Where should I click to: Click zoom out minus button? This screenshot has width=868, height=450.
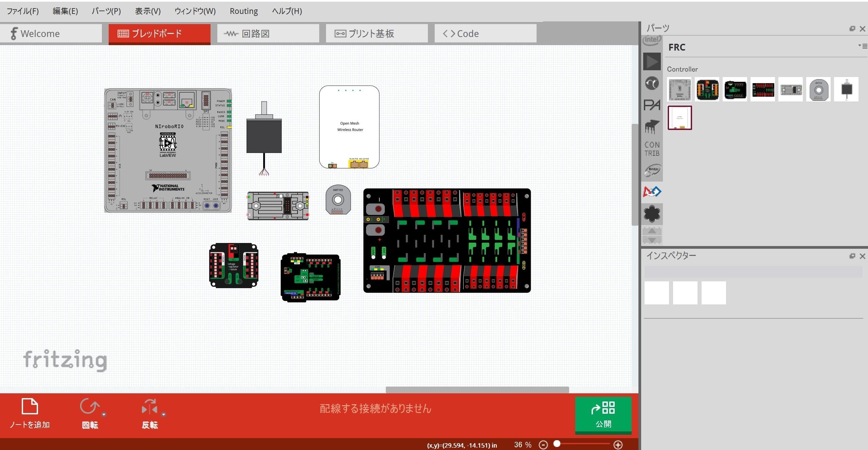tap(543, 445)
